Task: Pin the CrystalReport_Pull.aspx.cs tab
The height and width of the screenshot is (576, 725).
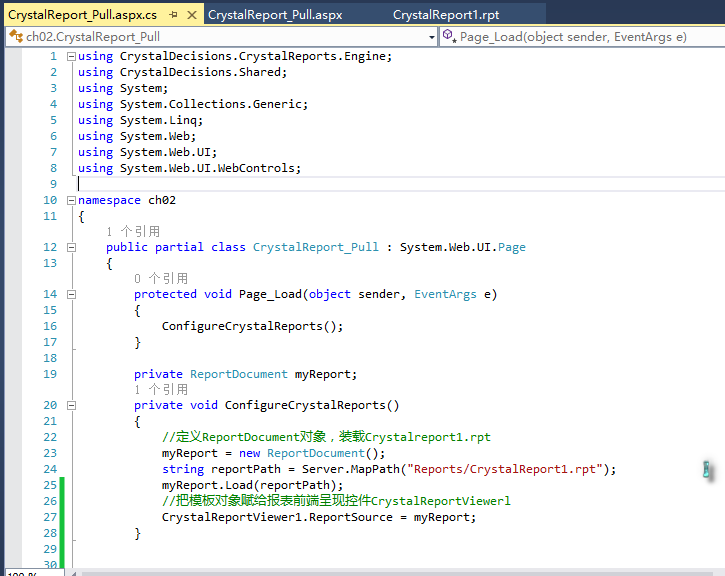Action: pos(173,15)
